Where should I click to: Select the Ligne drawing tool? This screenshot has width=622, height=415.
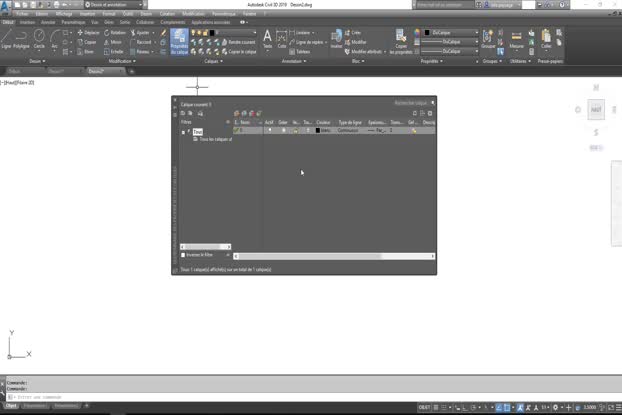click(7, 39)
